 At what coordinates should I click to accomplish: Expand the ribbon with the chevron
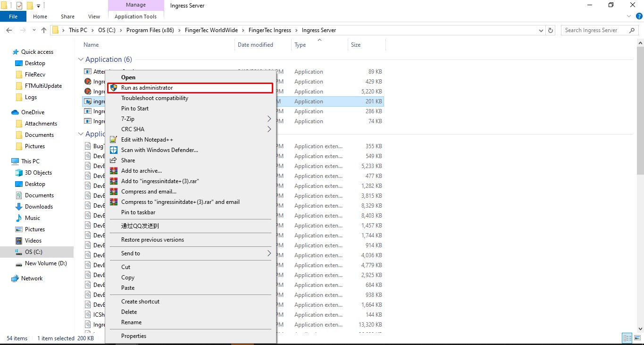(x=629, y=17)
